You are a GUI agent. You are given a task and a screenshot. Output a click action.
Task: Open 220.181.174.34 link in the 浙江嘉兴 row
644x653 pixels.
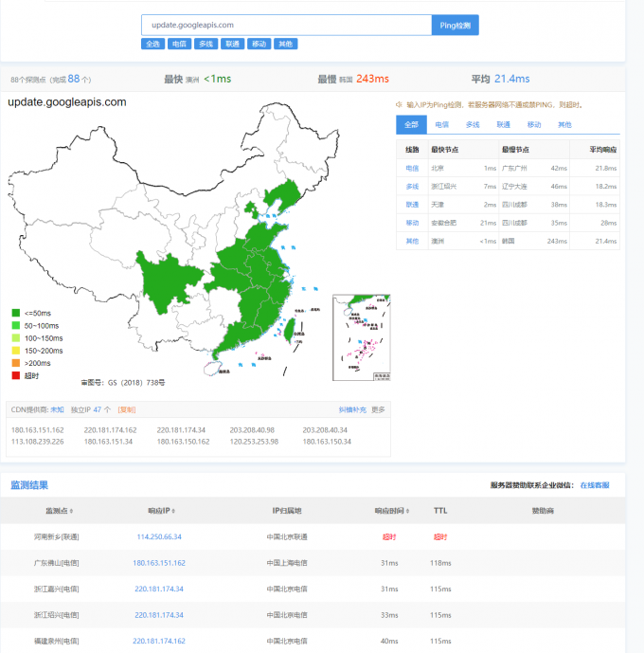point(159,589)
